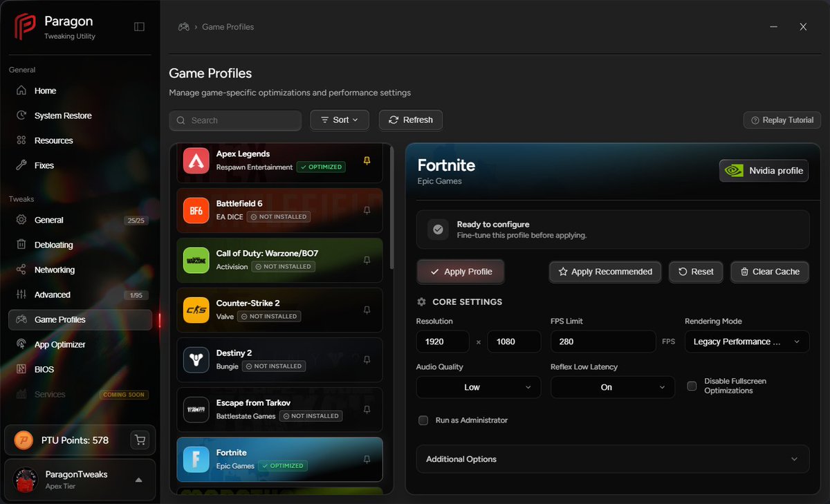Screen dimensions: 830x504
Task: Click the game list scrollbar
Action: (391, 207)
